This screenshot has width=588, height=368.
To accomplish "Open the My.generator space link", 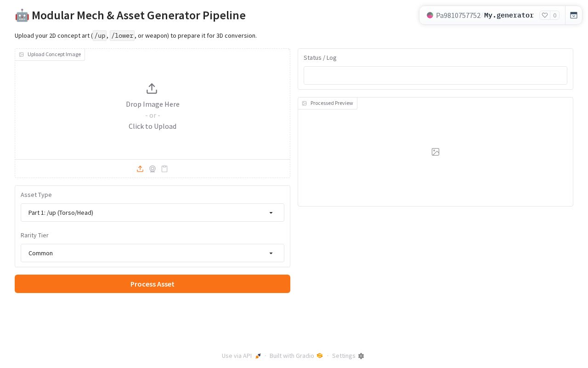I will tap(509, 15).
